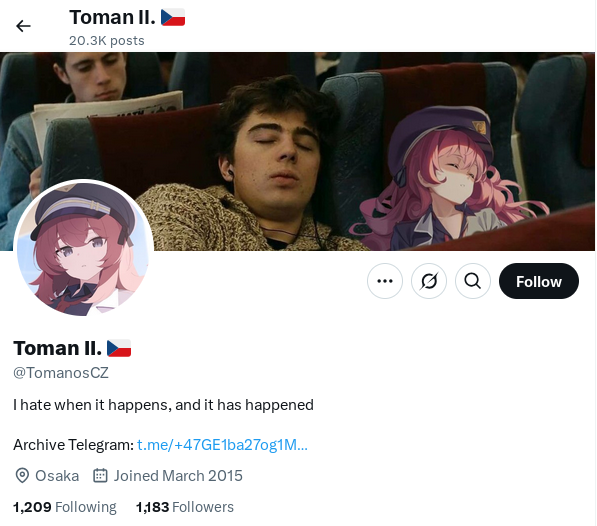Click the Joined March 2015 text
The image size is (597, 526).
178,476
